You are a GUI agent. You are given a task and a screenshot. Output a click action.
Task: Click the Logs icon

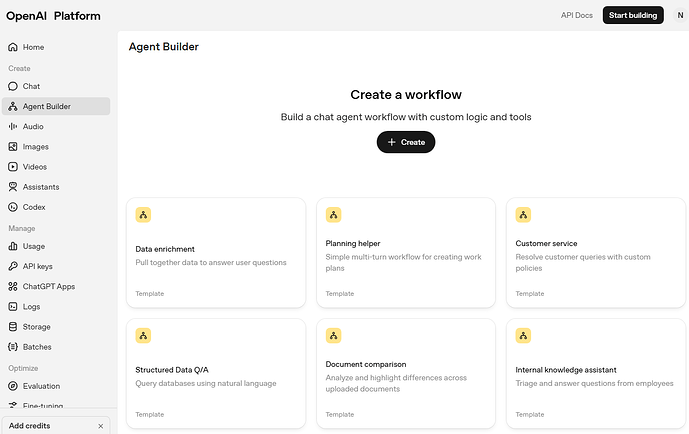(13, 307)
